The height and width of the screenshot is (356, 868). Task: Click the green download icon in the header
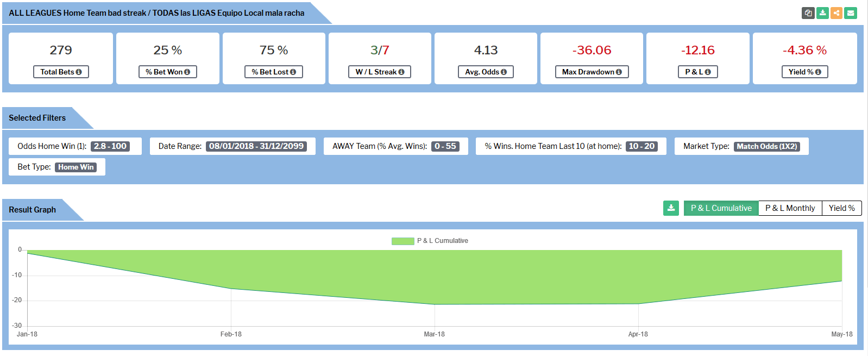pyautogui.click(x=822, y=13)
